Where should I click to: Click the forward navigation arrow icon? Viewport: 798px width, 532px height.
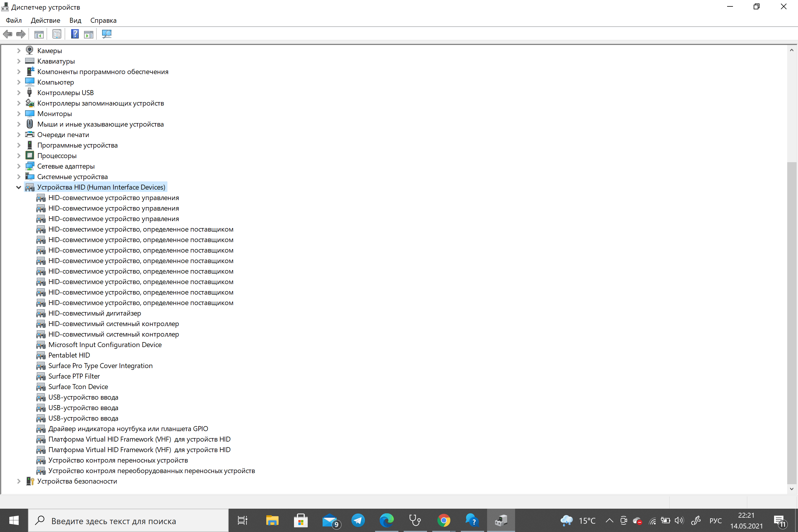(x=21, y=34)
